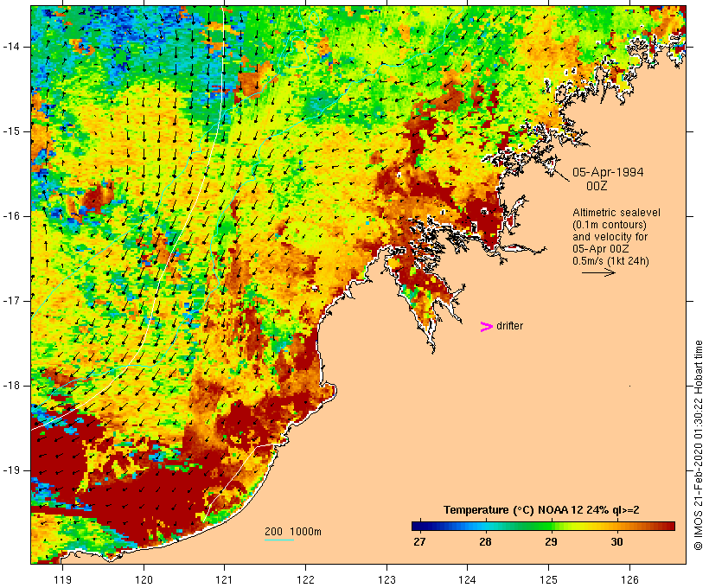The height and width of the screenshot is (588, 709).
Task: Click the '05-Apr-1994' date label
Action: point(608,172)
